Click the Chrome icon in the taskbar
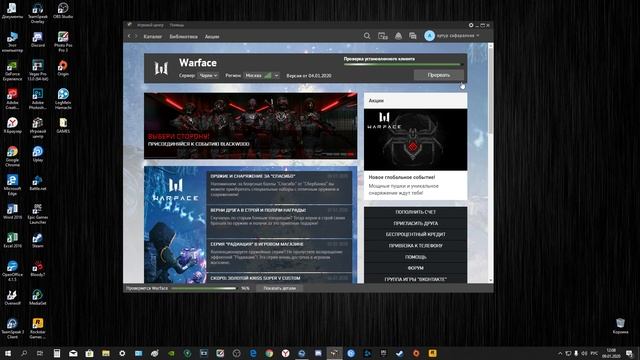640x360 pixels. click(x=269, y=353)
